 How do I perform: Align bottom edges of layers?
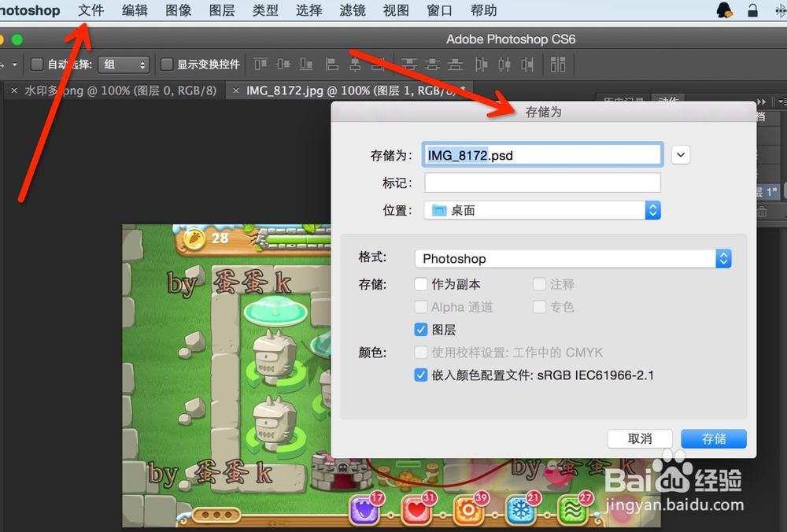point(306,65)
